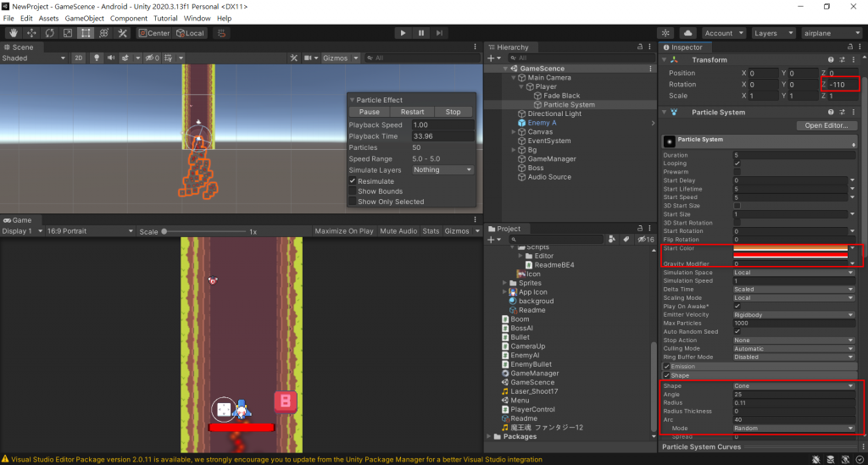
Task: Toggle scene lighting bulb icon
Action: point(97,58)
